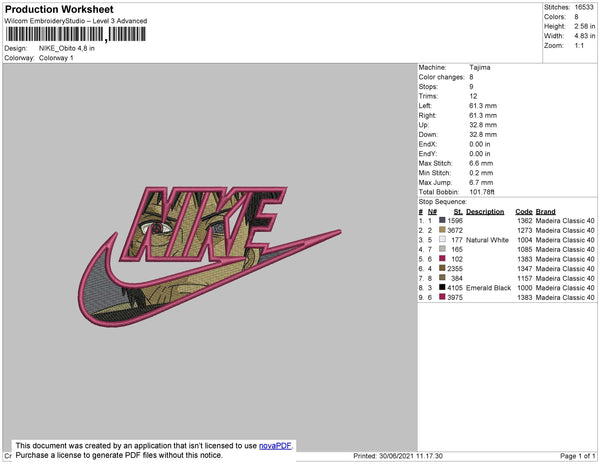Click the 'Stop Sequence:' heading

pyautogui.click(x=443, y=202)
